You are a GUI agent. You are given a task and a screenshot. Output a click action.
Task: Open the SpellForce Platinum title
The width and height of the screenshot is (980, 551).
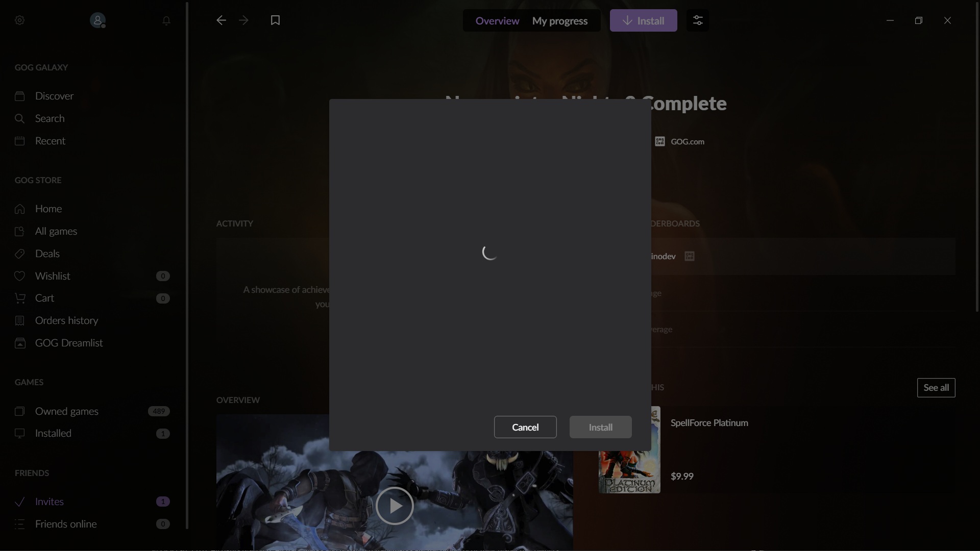pyautogui.click(x=709, y=423)
